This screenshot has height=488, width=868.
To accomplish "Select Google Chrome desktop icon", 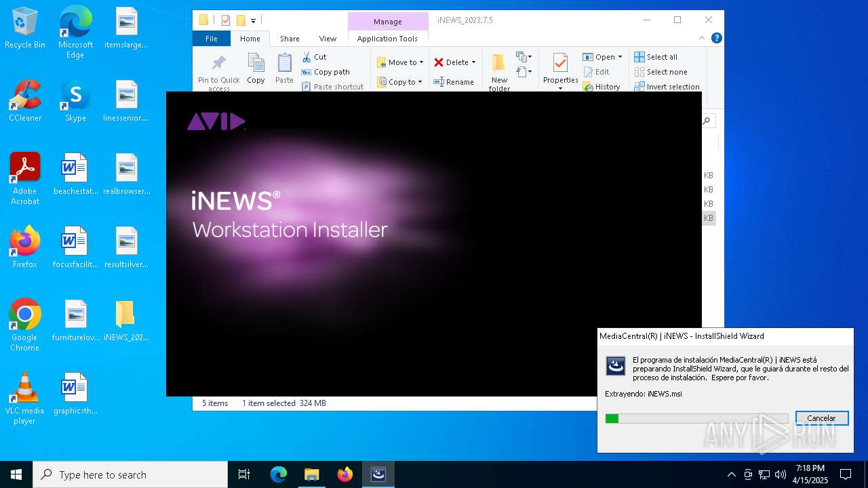I will tap(25, 325).
